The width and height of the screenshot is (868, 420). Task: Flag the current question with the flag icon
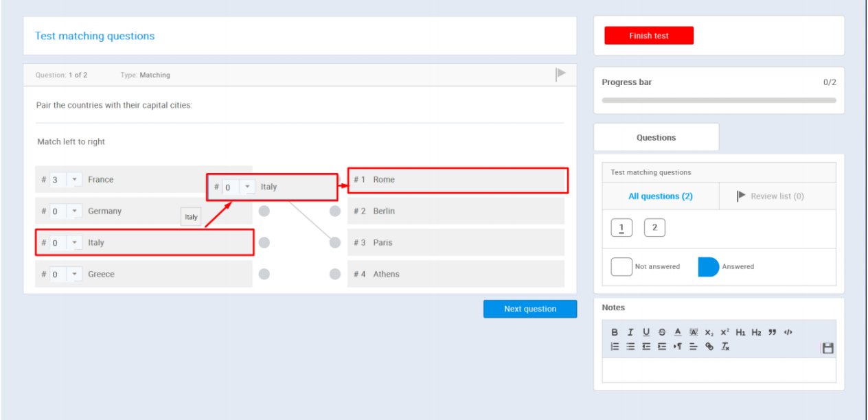[x=560, y=74]
